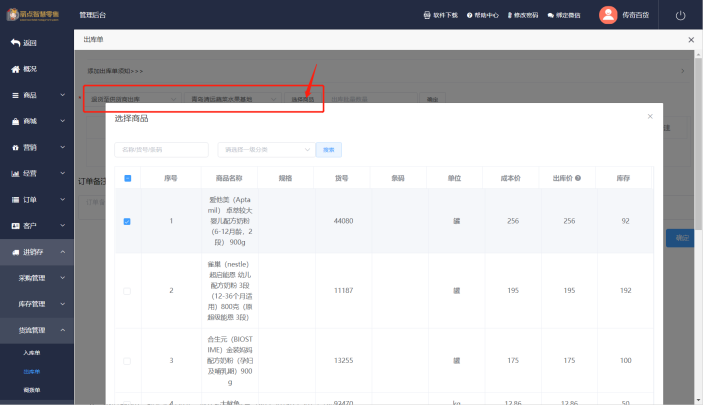The height and width of the screenshot is (406, 703).
Task: Click 修改密码 link text
Action: (526, 15)
